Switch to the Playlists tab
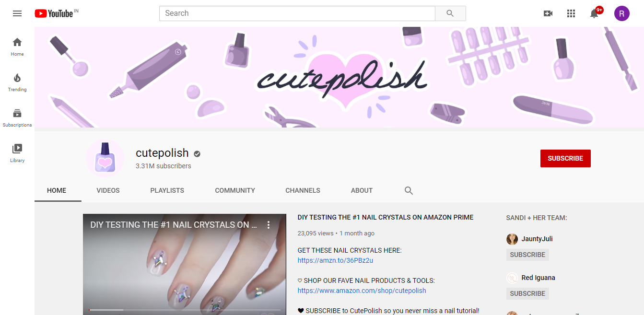This screenshot has width=644, height=315. click(x=167, y=190)
